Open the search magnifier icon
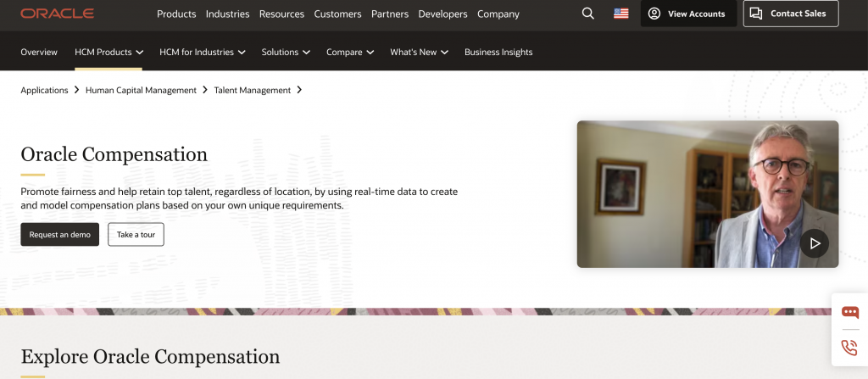 [x=588, y=14]
